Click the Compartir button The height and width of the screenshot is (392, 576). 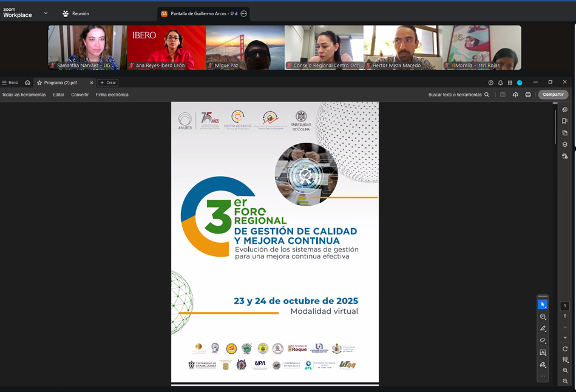(553, 95)
